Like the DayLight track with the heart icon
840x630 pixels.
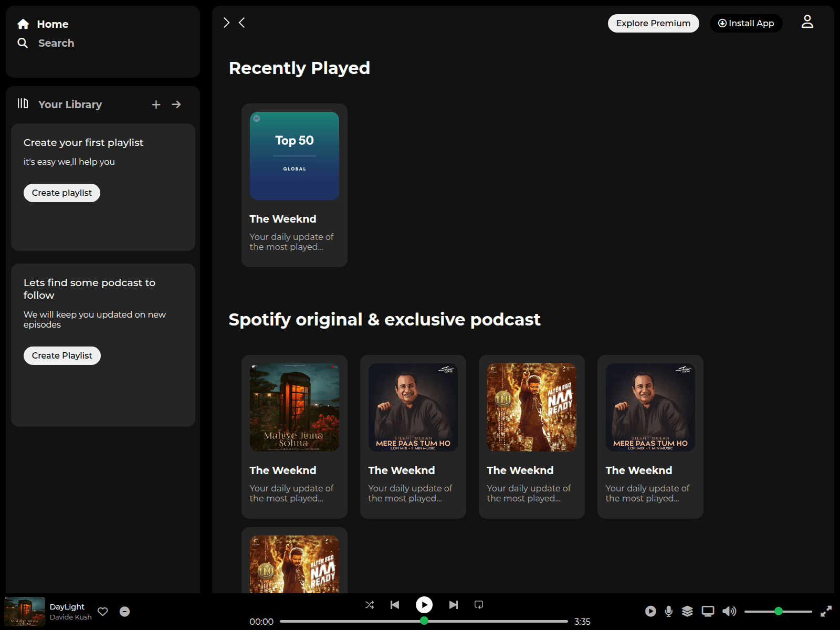click(103, 612)
